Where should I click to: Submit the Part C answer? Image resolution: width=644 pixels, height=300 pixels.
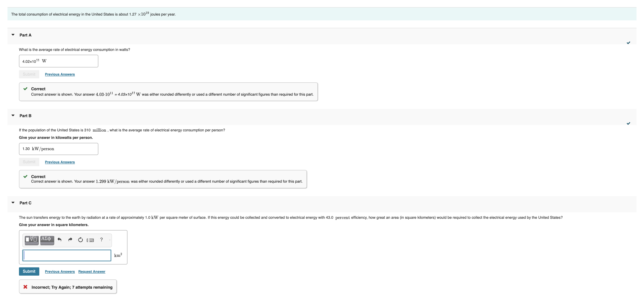click(x=29, y=271)
